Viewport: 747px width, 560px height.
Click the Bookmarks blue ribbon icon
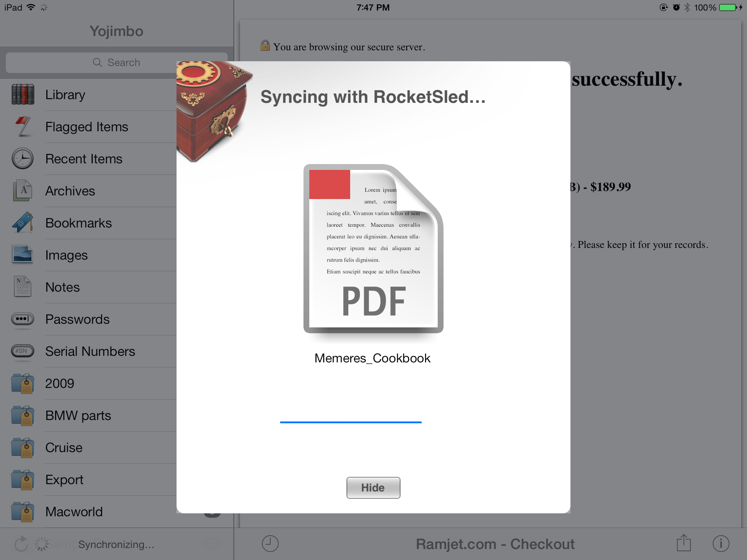pyautogui.click(x=23, y=223)
